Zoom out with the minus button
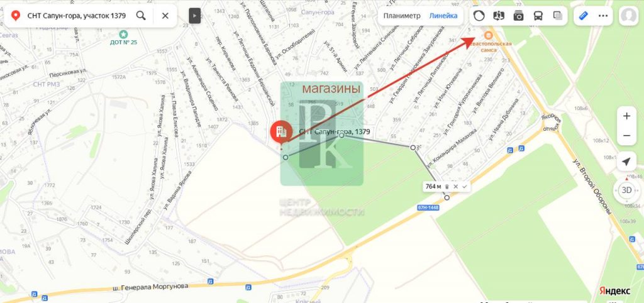The image size is (644, 303). coord(626,136)
